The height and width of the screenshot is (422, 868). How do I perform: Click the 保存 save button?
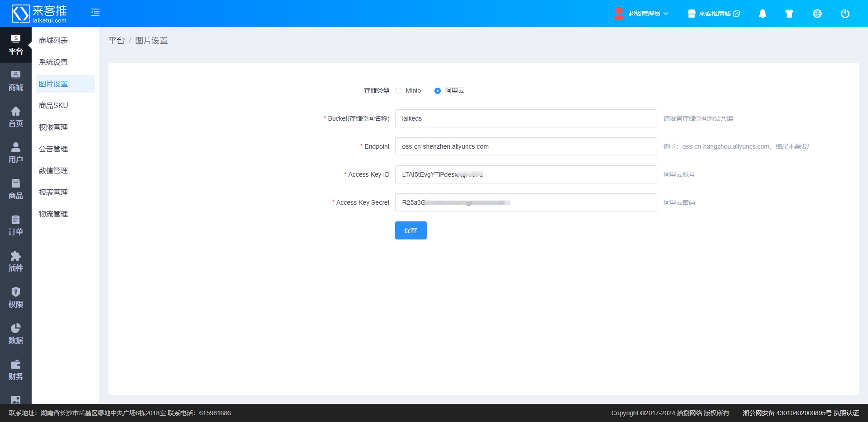[410, 230]
